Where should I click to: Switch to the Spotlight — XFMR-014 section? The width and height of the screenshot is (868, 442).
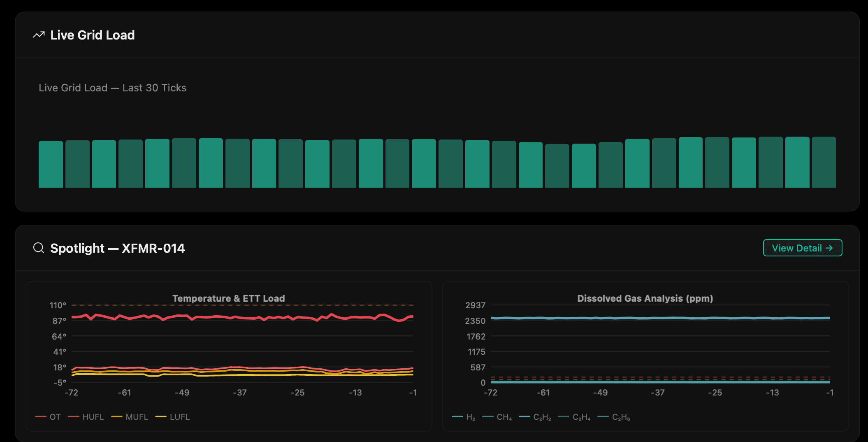tap(118, 248)
